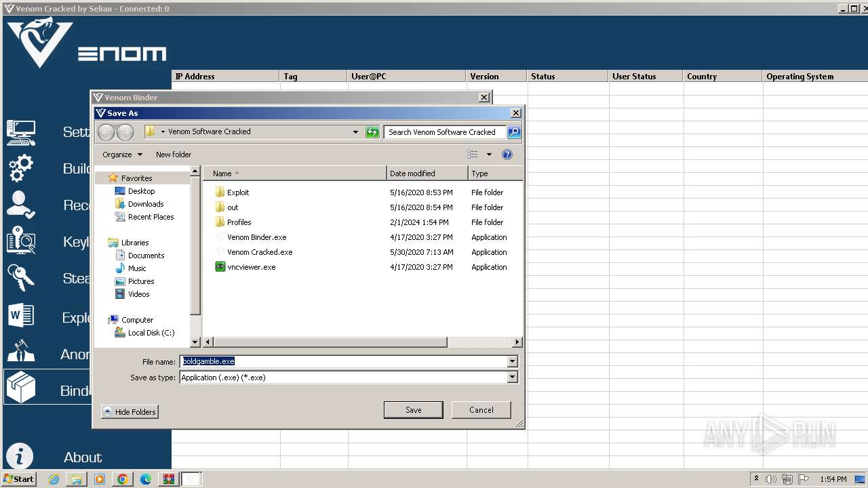The width and height of the screenshot is (868, 488).
Task: Click the Hide Folders button
Action: click(130, 412)
